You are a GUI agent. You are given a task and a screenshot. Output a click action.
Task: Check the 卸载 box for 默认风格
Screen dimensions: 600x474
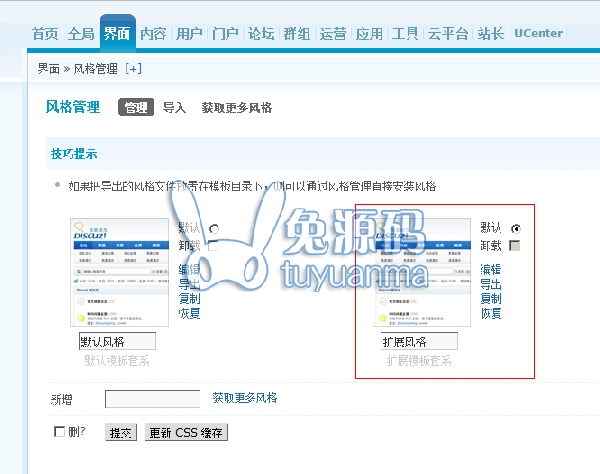(213, 246)
